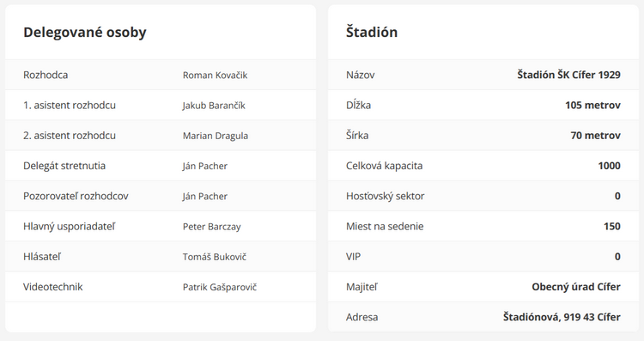Click the 70 metrov width value
The width and height of the screenshot is (644, 341).
coord(595,136)
